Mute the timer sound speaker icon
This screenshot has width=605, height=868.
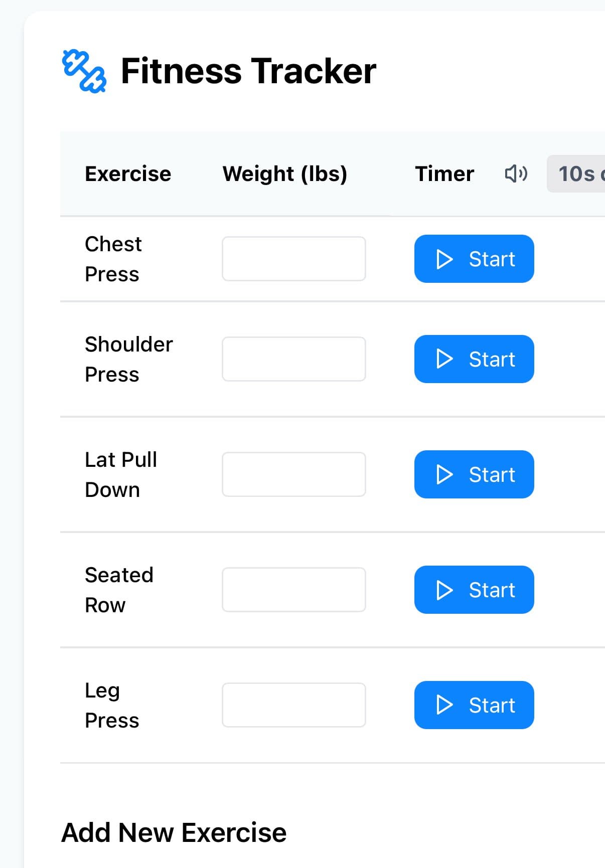click(516, 174)
